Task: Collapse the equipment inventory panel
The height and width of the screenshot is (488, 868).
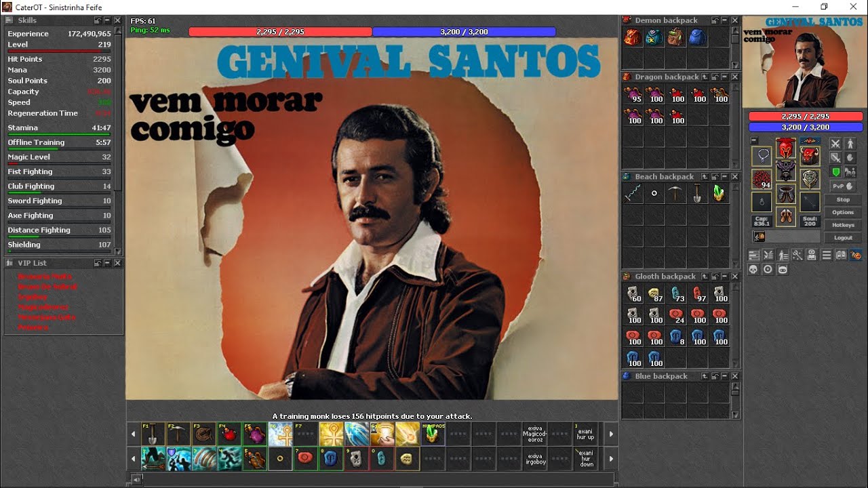Action: tap(755, 141)
